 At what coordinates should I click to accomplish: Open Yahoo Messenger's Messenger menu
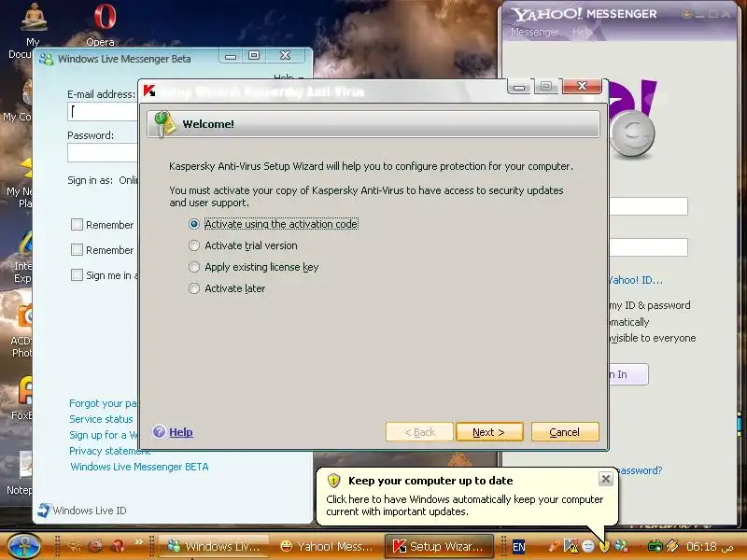pos(534,32)
